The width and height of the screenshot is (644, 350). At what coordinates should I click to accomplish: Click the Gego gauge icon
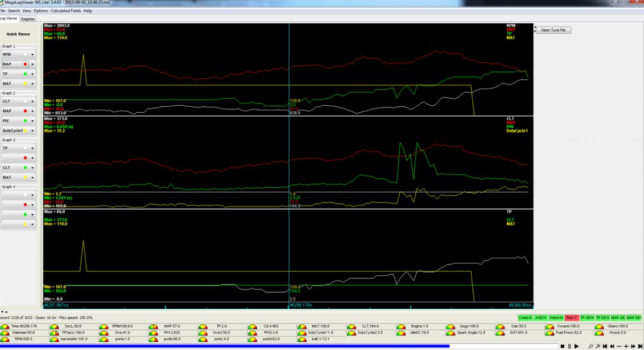click(450, 326)
